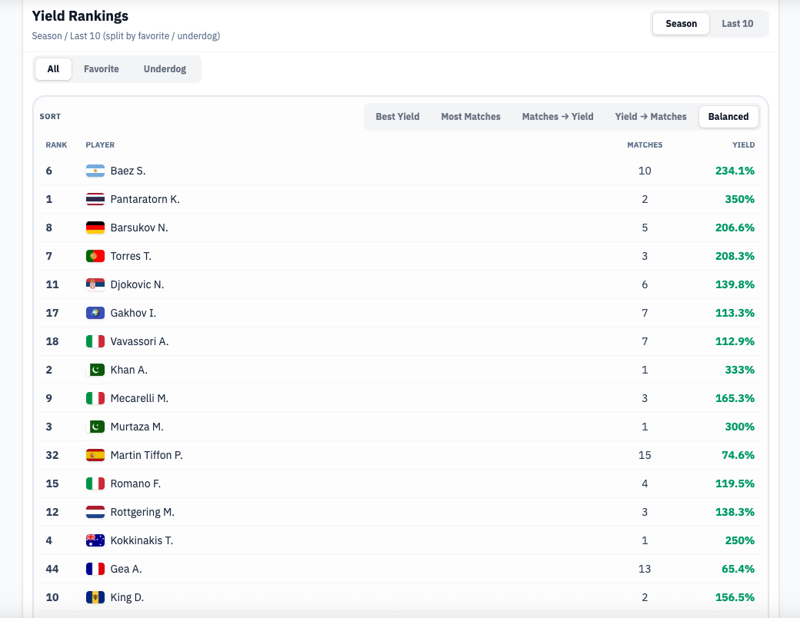Image resolution: width=800 pixels, height=618 pixels.
Task: Click Portugal flag icon beside Torres T.
Action: click(95, 256)
